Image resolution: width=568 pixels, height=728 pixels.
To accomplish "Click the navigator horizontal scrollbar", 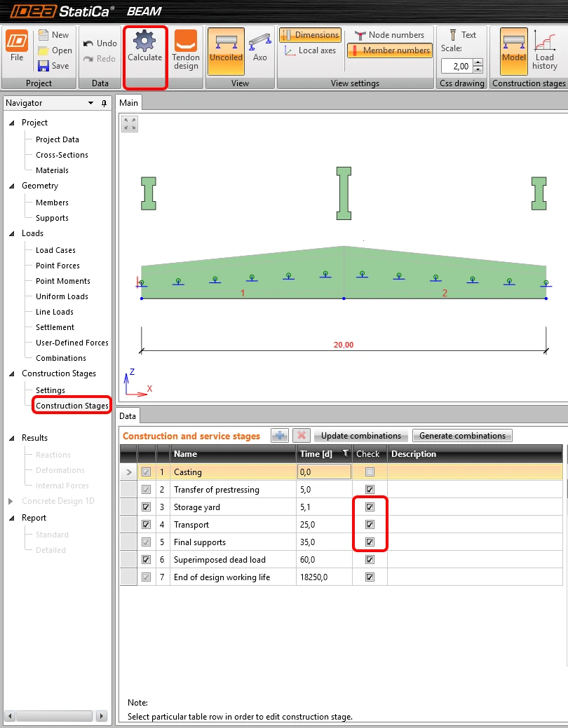I will click(x=55, y=715).
